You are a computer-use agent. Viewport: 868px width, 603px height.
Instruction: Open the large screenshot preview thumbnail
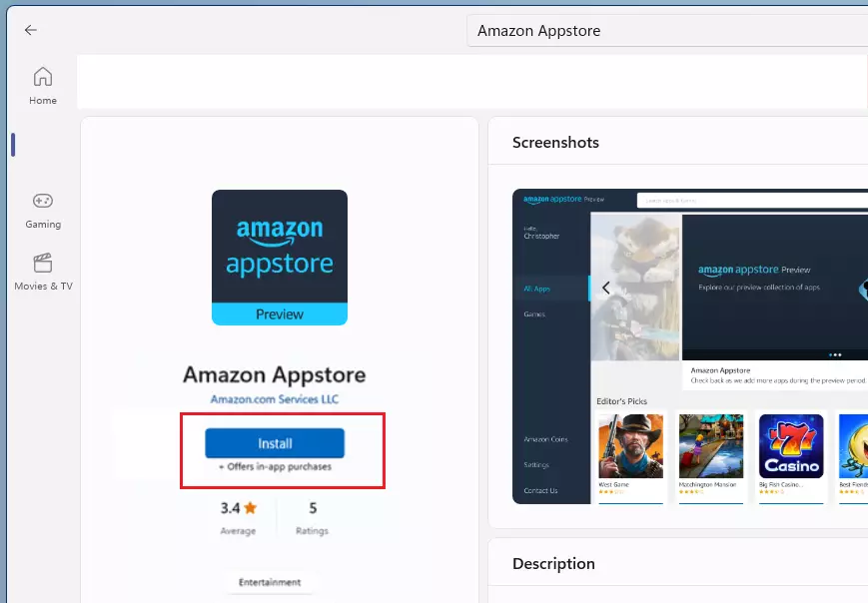pos(690,346)
